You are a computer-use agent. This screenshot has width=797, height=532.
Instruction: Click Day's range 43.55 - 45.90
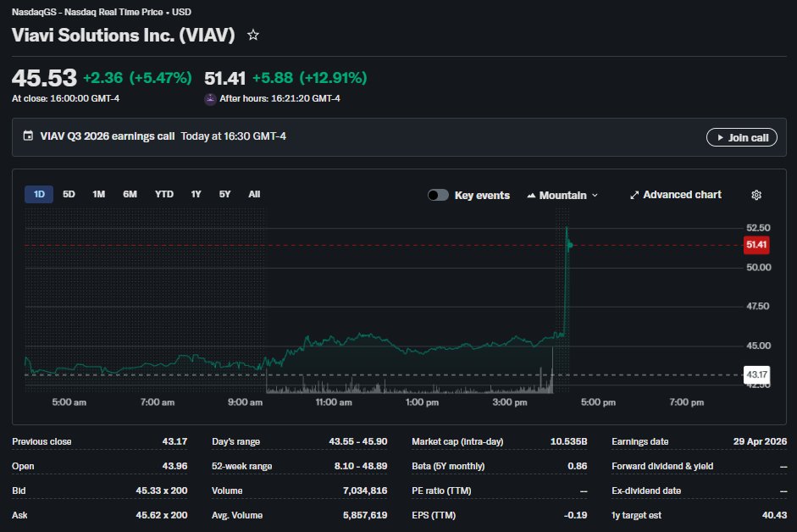click(357, 441)
